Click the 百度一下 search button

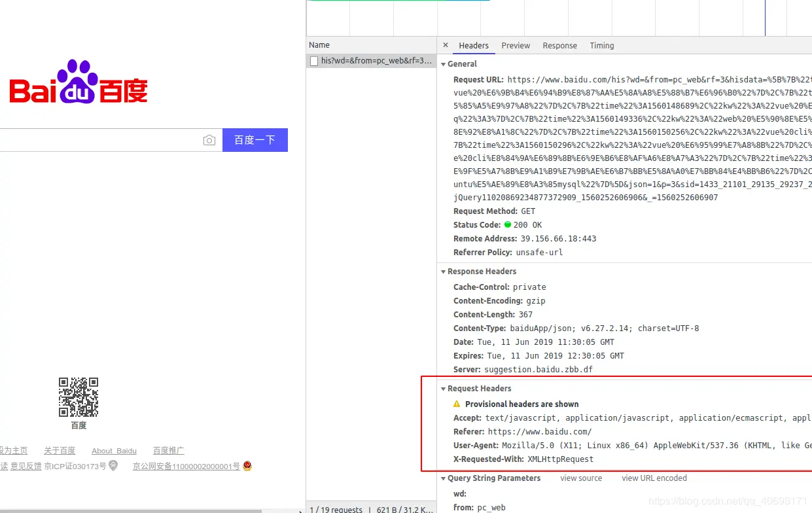tap(255, 140)
